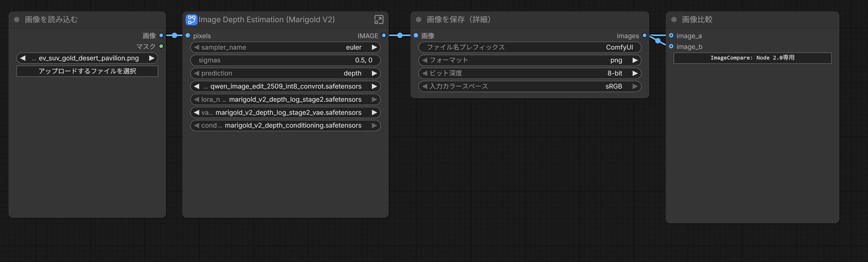This screenshot has height=262, width=868.
Task: Open the sampler_name euler dropdown
Action: [x=285, y=47]
